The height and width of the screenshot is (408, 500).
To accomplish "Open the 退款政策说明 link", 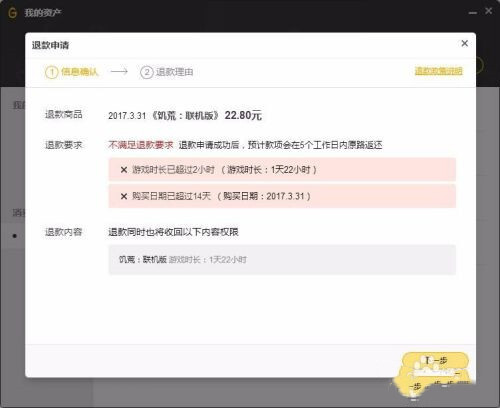I will pyautogui.click(x=438, y=71).
